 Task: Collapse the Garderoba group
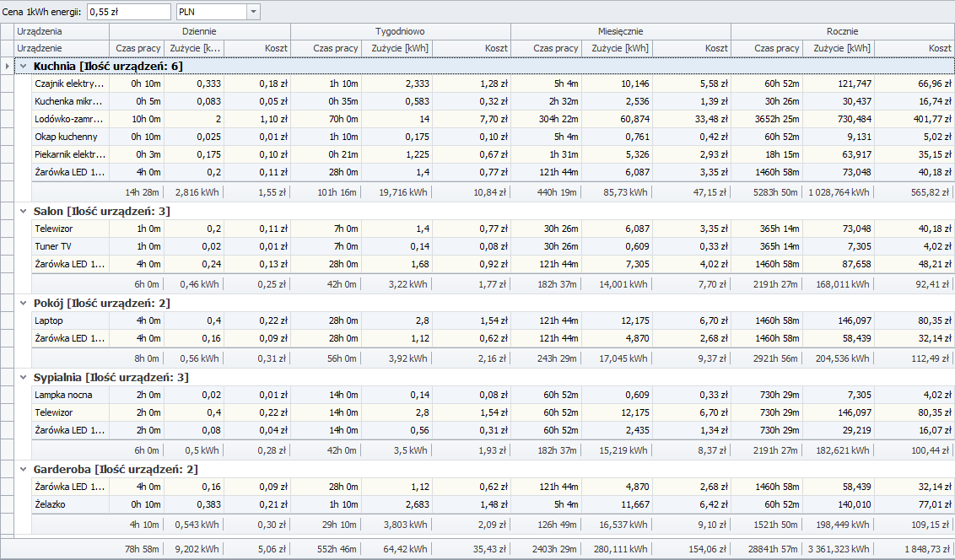(24, 469)
